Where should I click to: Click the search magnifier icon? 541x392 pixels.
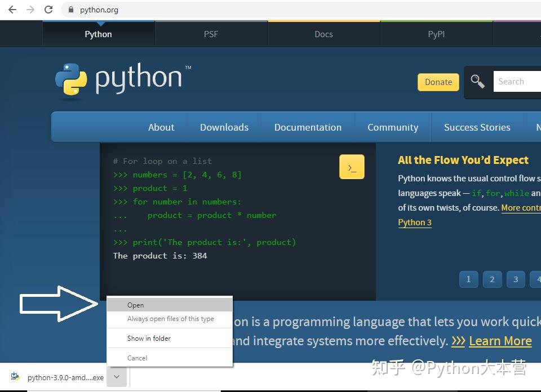477,82
